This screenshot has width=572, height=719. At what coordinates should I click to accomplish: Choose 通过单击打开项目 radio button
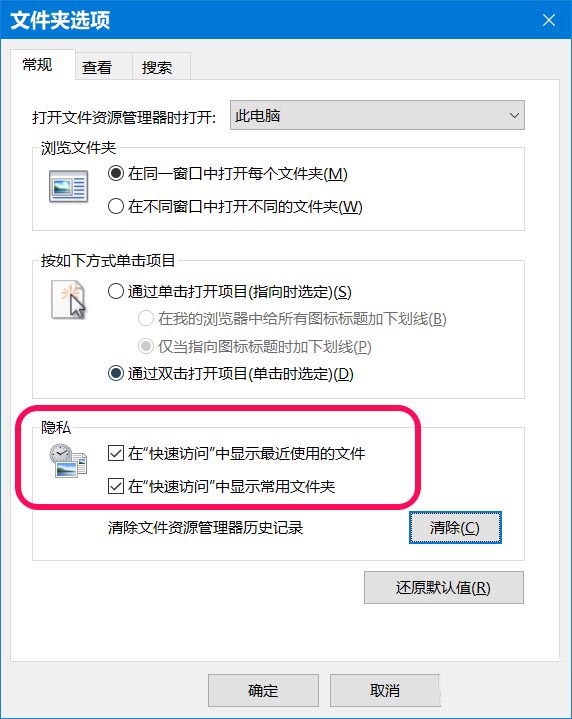pyautogui.click(x=116, y=291)
